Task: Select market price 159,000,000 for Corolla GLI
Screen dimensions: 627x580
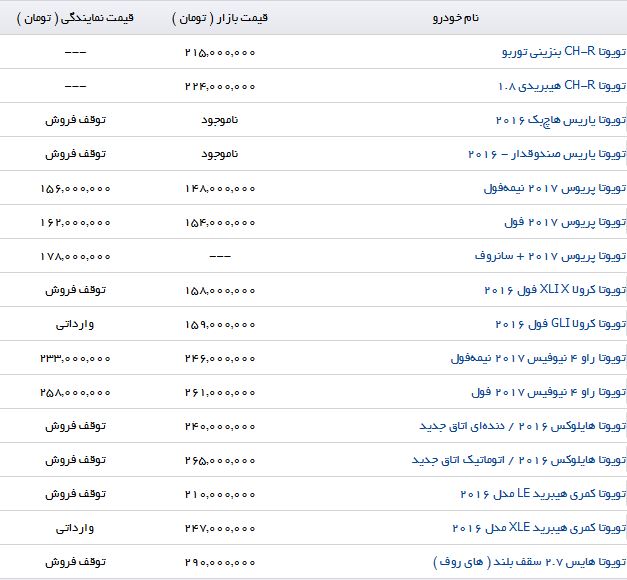Action: pos(220,324)
